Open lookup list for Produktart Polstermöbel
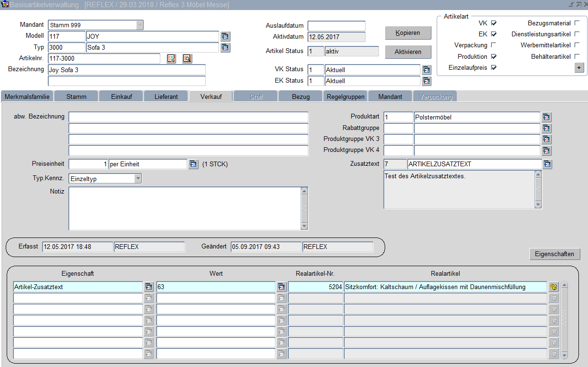 [546, 117]
